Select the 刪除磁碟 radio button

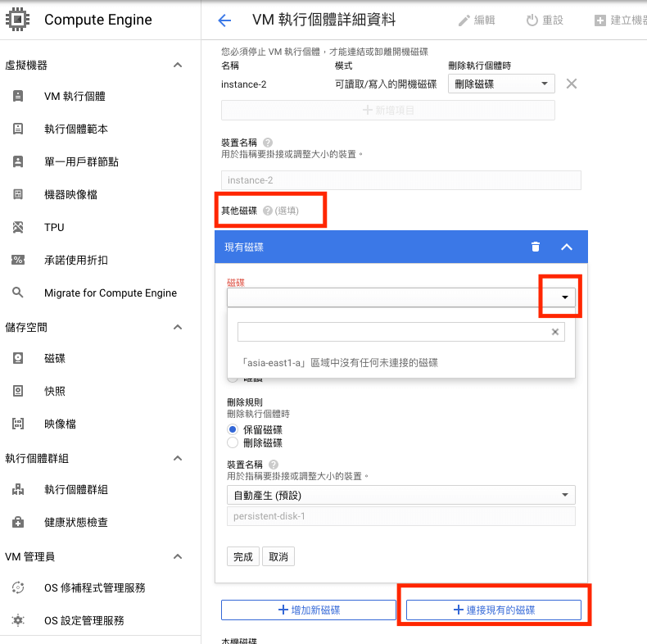pyautogui.click(x=233, y=442)
